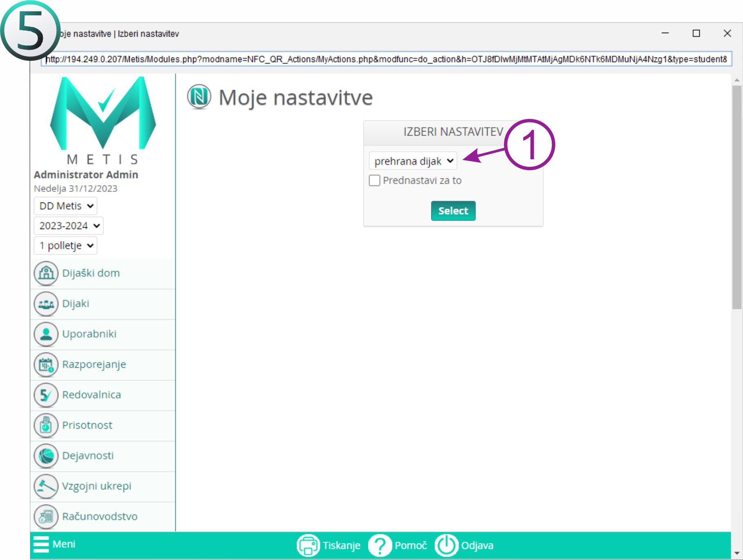
Task: Open the '1 polletje' semester dropdown
Action: point(66,246)
